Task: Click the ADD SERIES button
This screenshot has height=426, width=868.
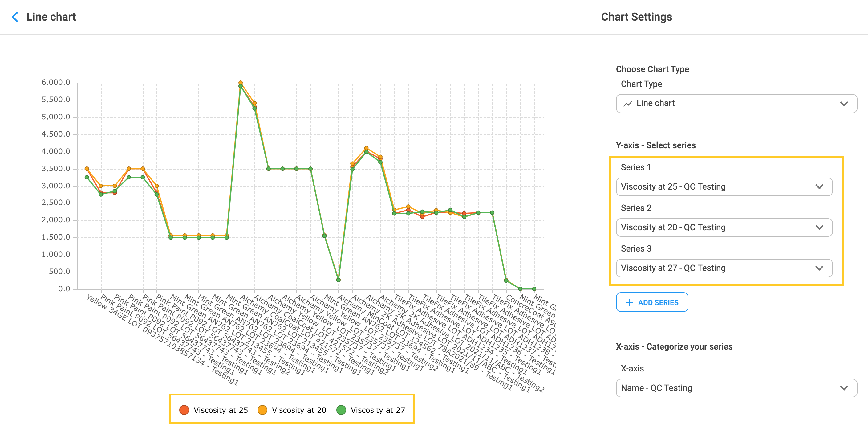Action: pos(652,303)
